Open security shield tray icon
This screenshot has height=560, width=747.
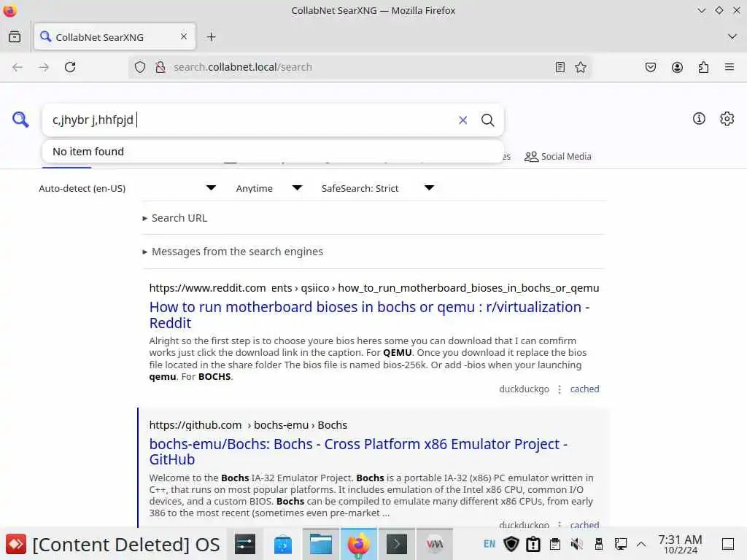[511, 544]
